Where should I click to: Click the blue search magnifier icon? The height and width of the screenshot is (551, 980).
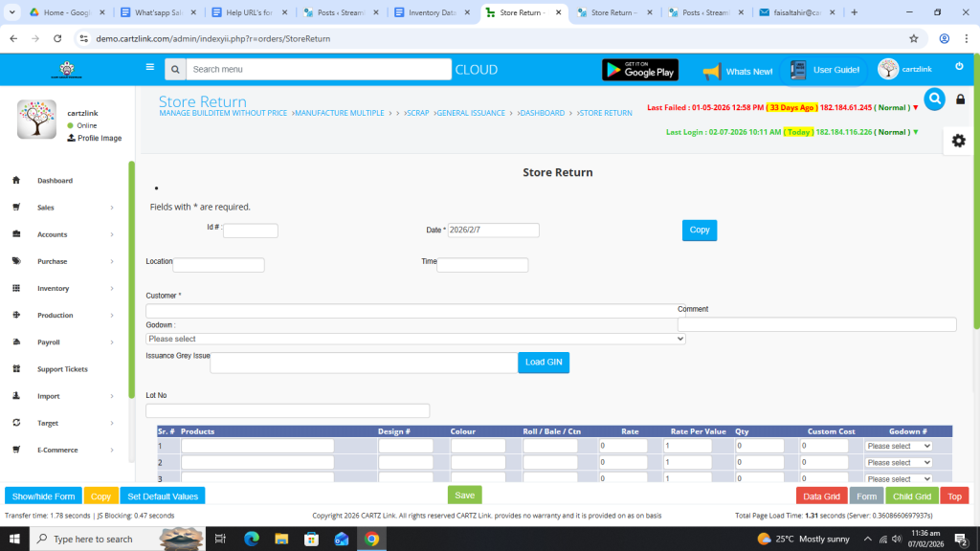click(x=934, y=99)
